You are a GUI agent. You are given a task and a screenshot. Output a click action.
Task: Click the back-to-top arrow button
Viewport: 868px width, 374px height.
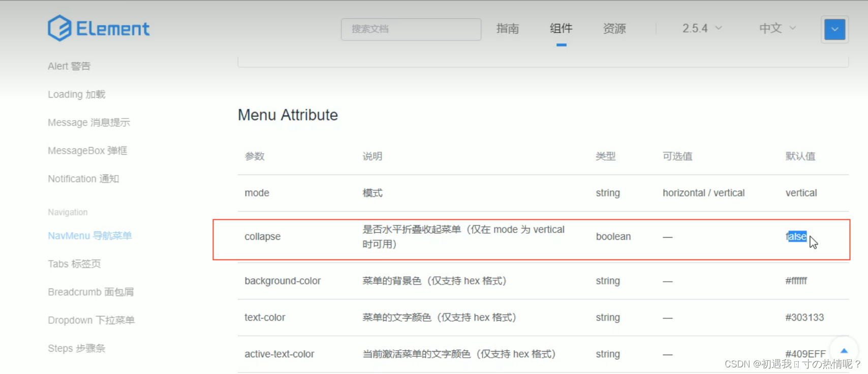844,351
